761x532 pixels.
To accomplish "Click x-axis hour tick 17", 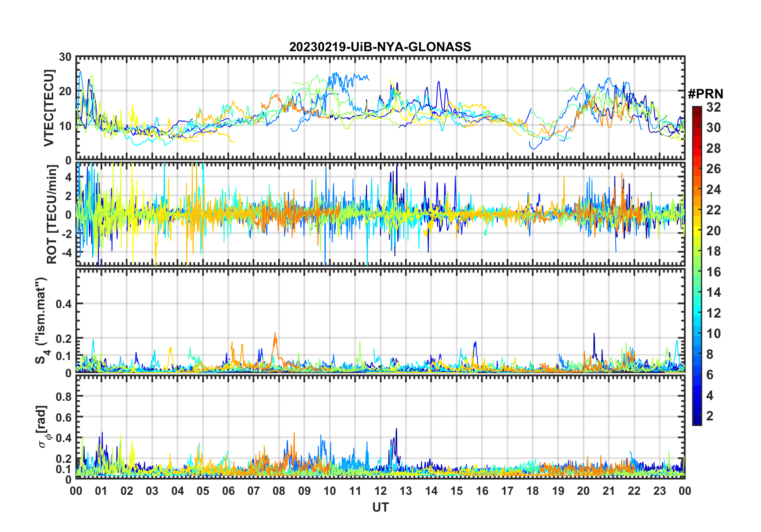I will (x=507, y=491).
